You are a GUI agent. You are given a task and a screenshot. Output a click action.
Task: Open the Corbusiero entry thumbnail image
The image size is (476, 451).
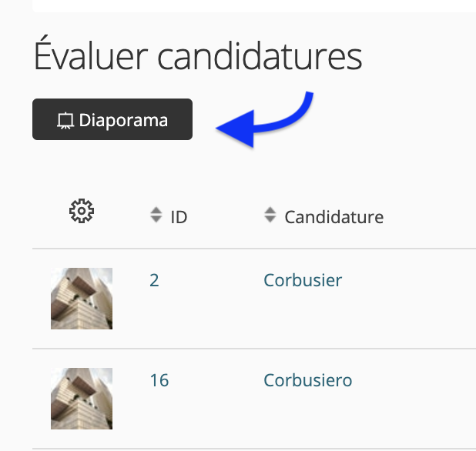82,399
